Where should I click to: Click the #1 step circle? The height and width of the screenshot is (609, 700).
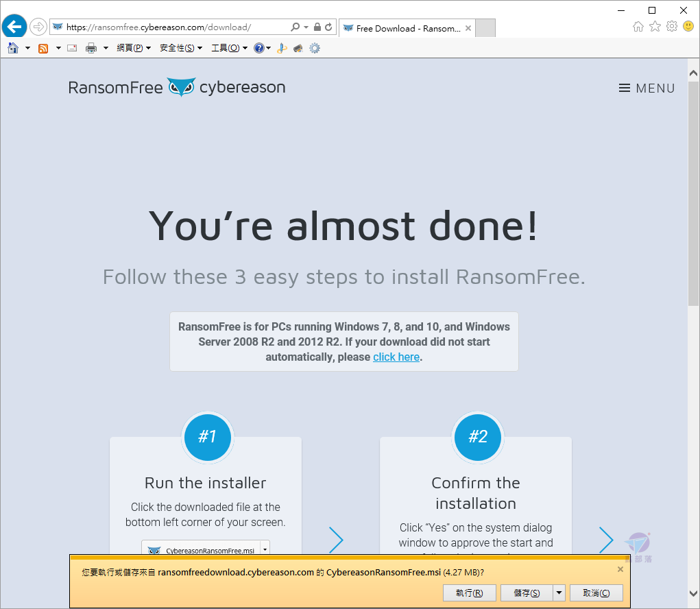point(208,436)
